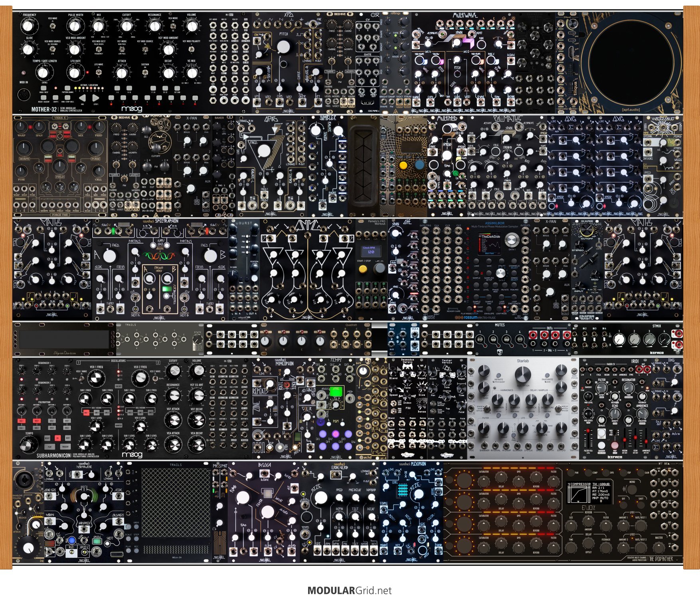Click the MIDI In socket on Mother-32

(x=24, y=95)
